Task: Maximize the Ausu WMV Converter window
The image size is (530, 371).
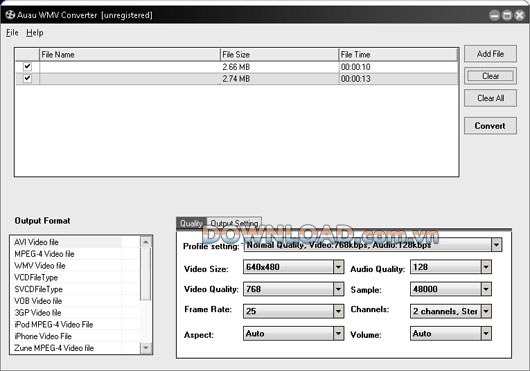Action: tap(507, 15)
